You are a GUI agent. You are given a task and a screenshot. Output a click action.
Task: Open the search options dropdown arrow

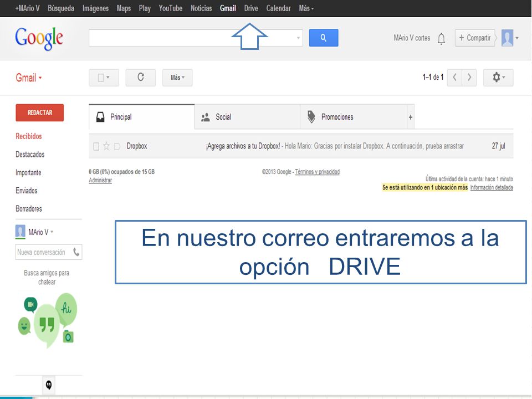pyautogui.click(x=298, y=38)
